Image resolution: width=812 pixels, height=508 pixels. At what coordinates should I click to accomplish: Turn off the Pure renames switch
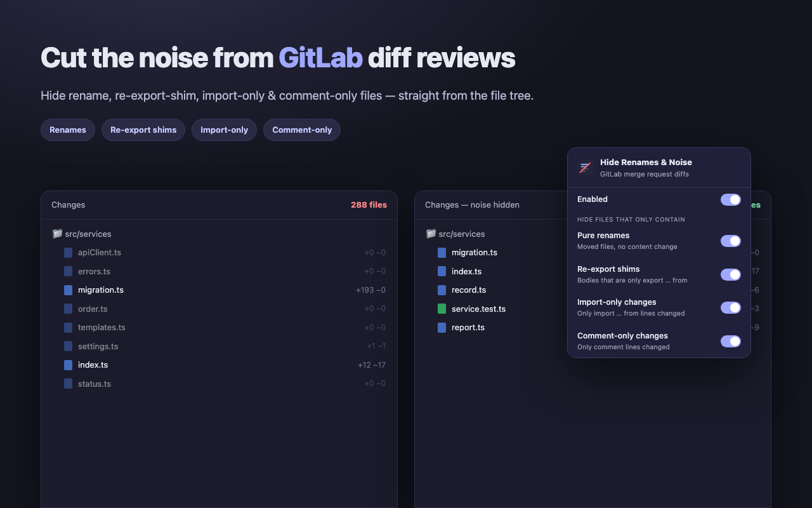point(731,241)
